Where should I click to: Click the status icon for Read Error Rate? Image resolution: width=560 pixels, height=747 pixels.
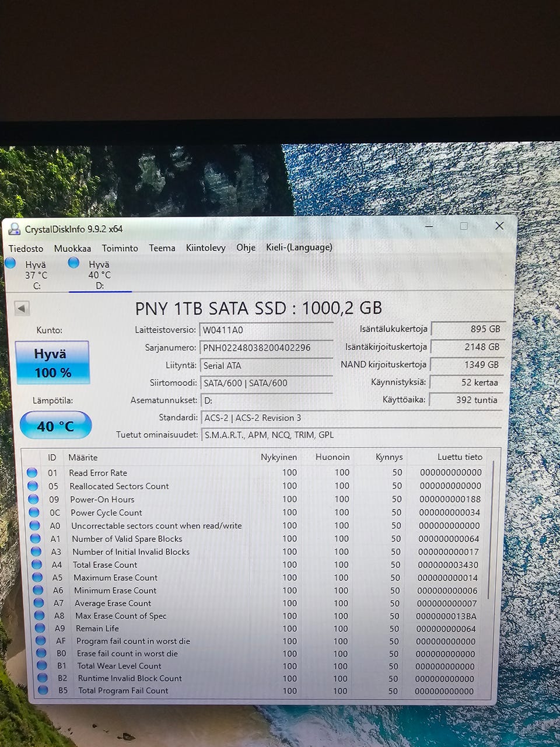(x=32, y=473)
